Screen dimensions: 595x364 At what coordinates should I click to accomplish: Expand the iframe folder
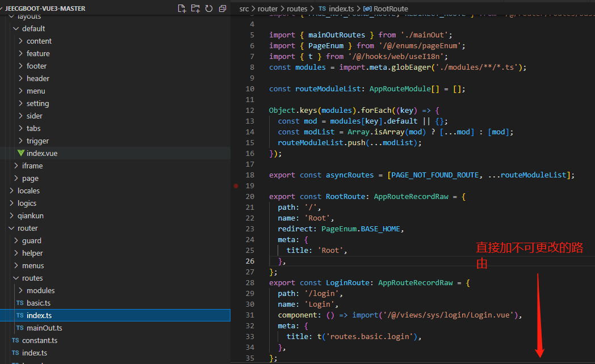pos(16,166)
